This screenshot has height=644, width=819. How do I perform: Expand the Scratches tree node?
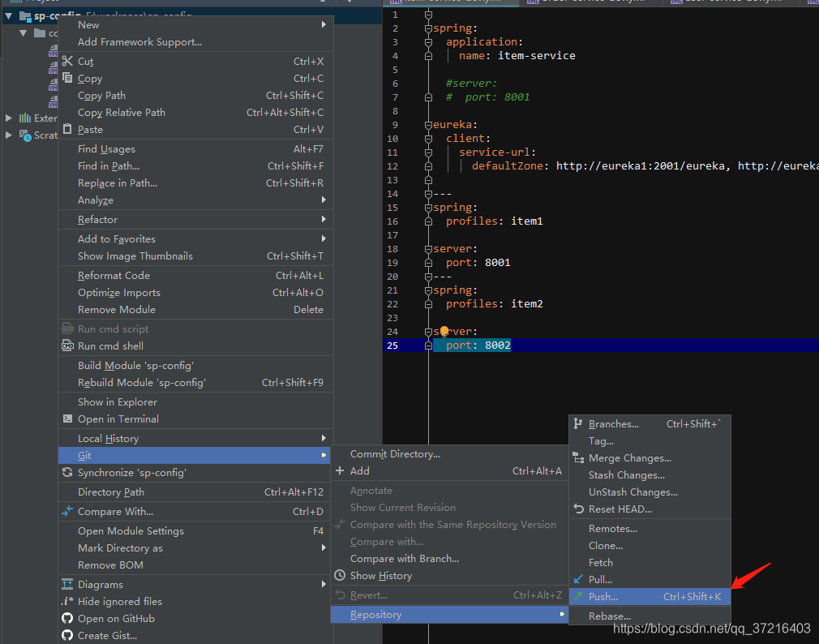click(8, 135)
